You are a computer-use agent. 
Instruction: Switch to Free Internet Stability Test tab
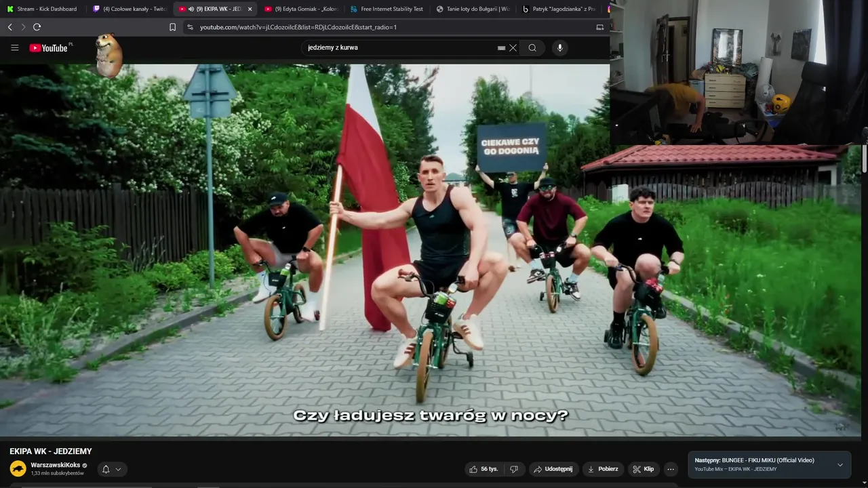[x=387, y=9]
